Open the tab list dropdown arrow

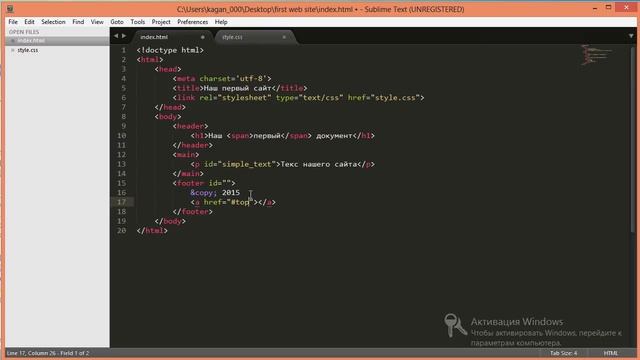(x=631, y=36)
